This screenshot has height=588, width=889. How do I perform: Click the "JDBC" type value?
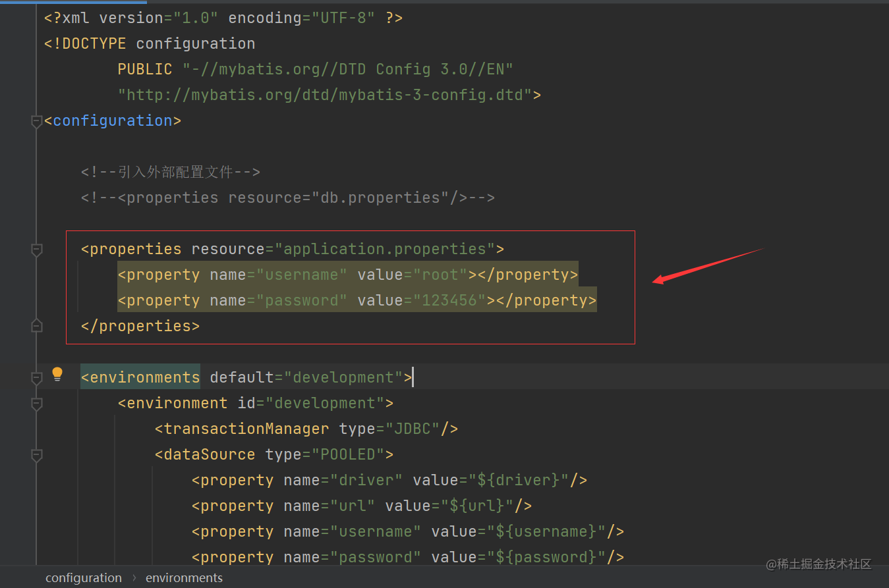pyautogui.click(x=413, y=429)
